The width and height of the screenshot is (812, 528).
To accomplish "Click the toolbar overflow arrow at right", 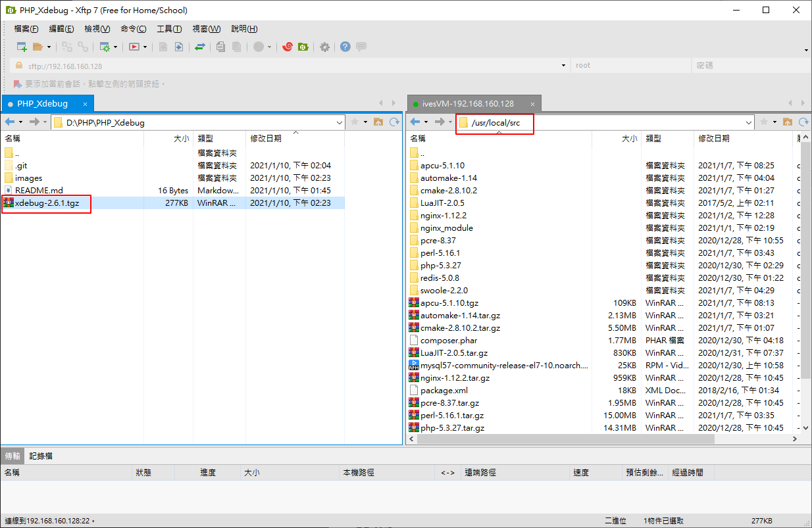I will 806,51.
